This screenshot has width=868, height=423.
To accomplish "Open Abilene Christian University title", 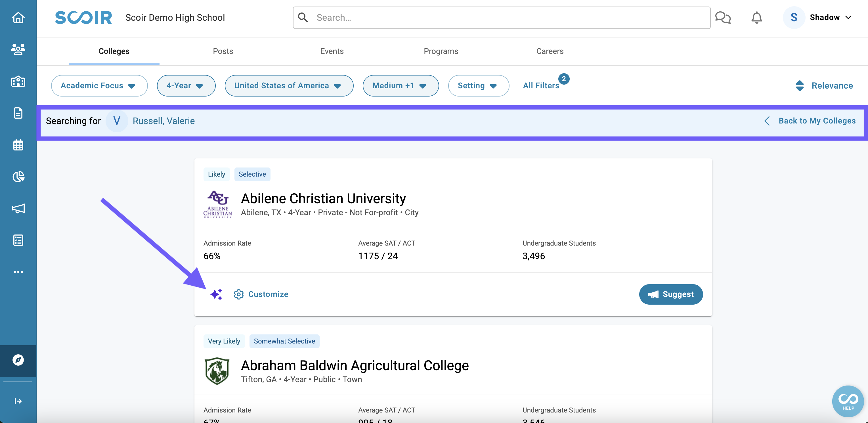I will (323, 198).
